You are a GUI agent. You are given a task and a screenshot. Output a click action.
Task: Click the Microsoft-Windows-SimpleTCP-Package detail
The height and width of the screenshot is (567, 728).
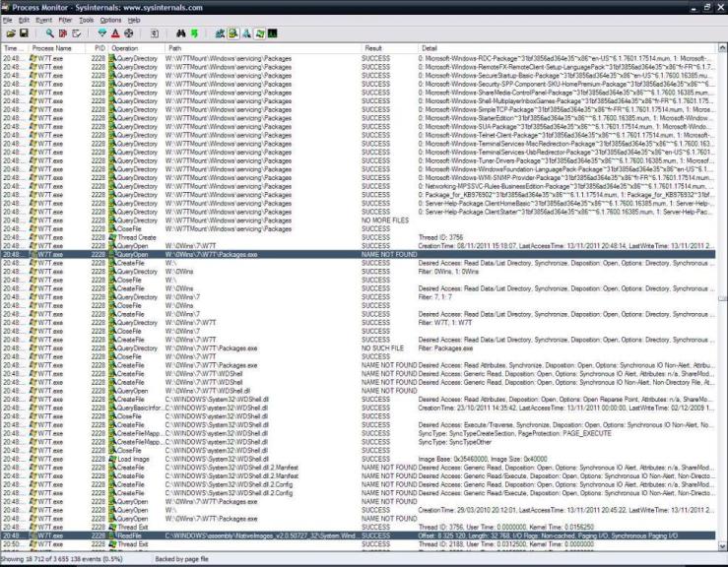tap(565, 110)
